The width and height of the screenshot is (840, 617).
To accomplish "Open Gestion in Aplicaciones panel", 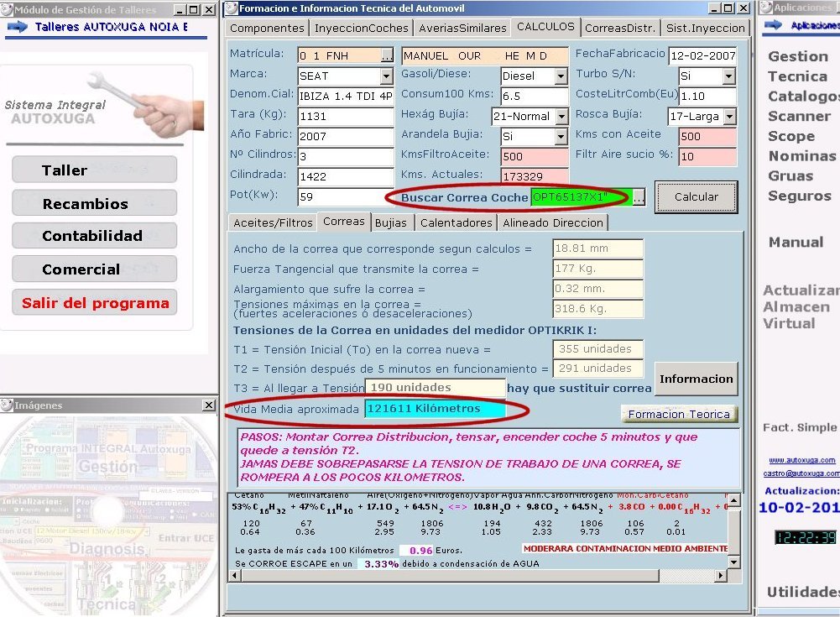I will pos(798,56).
